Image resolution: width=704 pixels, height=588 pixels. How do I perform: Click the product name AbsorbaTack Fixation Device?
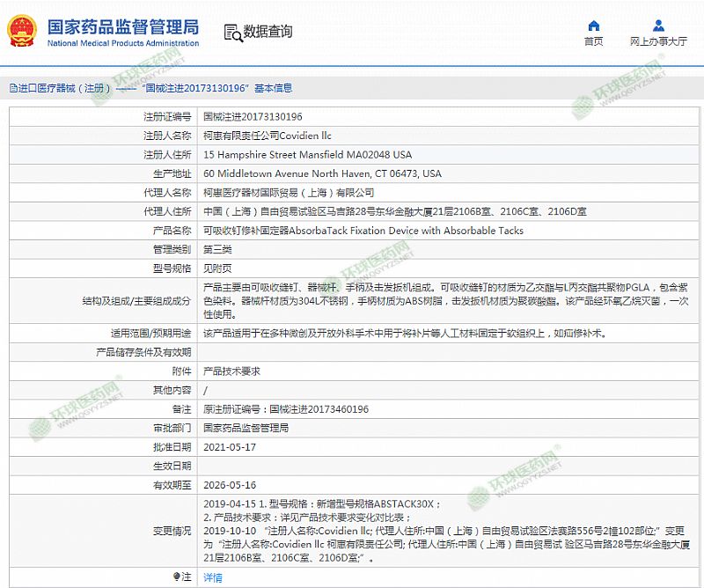(363, 231)
